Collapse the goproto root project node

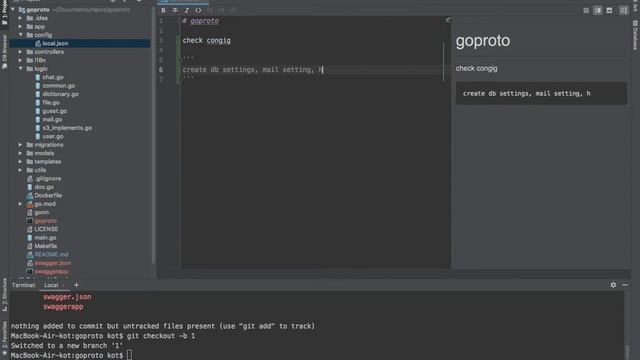click(x=13, y=9)
